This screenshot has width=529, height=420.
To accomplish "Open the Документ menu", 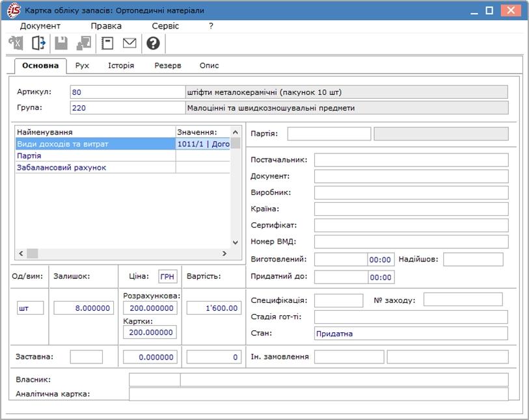I will pos(40,26).
